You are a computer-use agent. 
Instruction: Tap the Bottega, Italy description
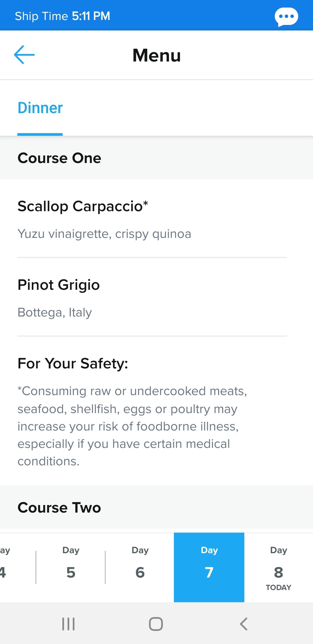click(x=54, y=312)
